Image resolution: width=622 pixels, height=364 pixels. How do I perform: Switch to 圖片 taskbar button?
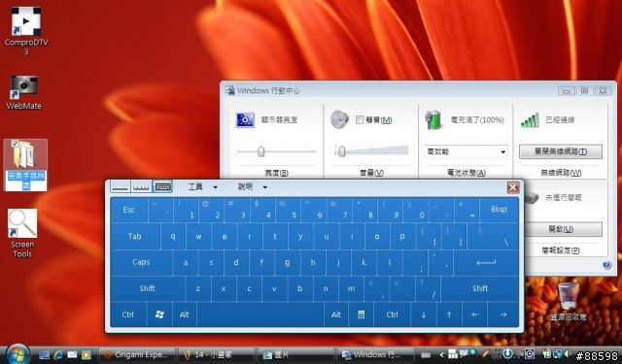295,355
